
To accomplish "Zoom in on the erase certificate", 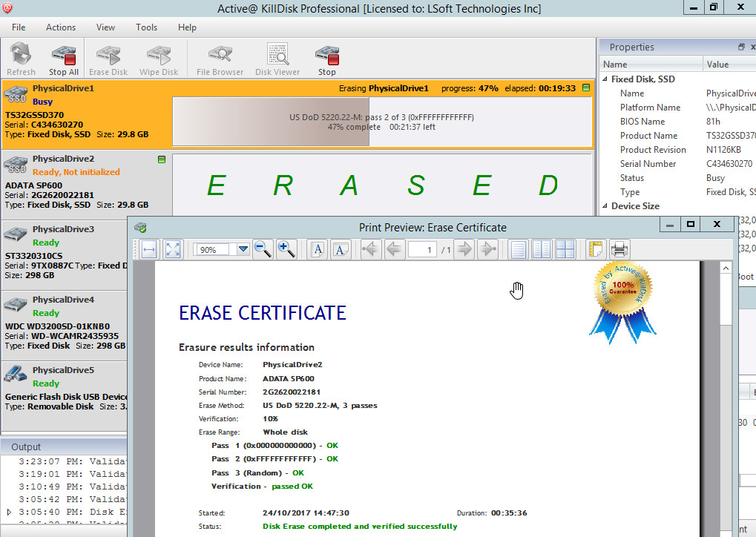I will point(286,250).
